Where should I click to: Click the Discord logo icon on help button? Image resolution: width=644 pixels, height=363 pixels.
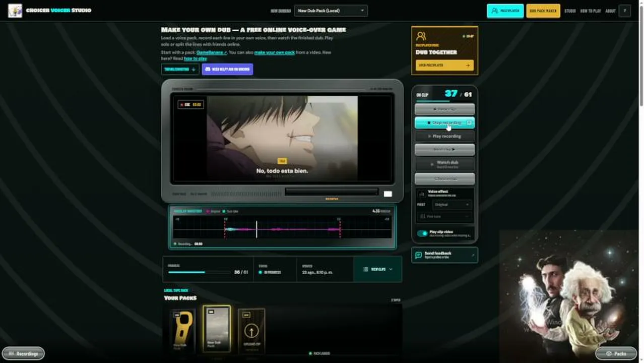pos(207,69)
